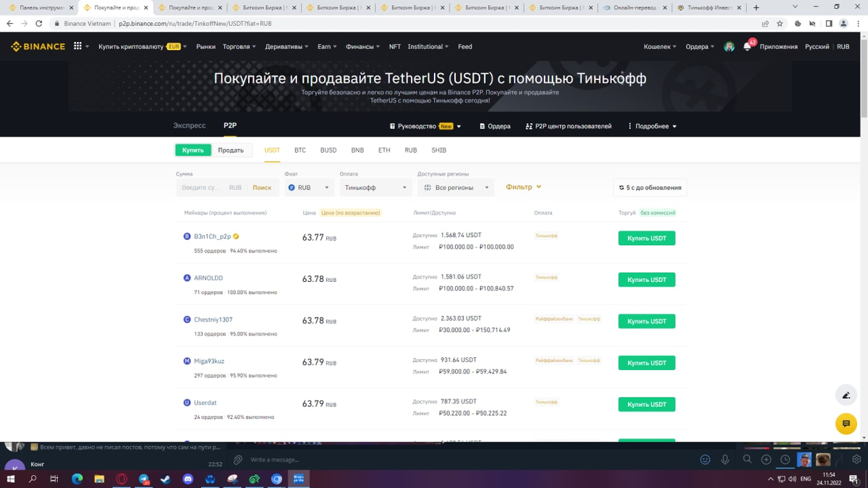This screenshot has height=488, width=868.
Task: Select the SHIB crypto tab
Action: 438,150
